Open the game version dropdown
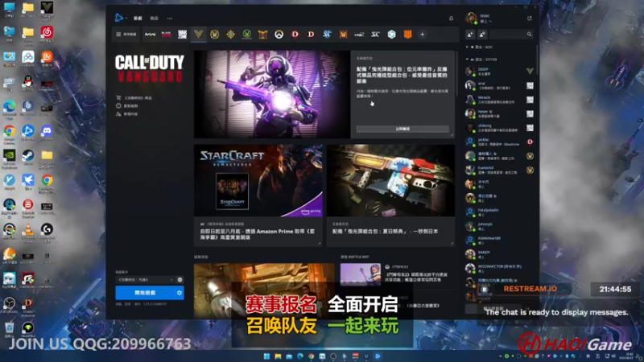 click(146, 280)
